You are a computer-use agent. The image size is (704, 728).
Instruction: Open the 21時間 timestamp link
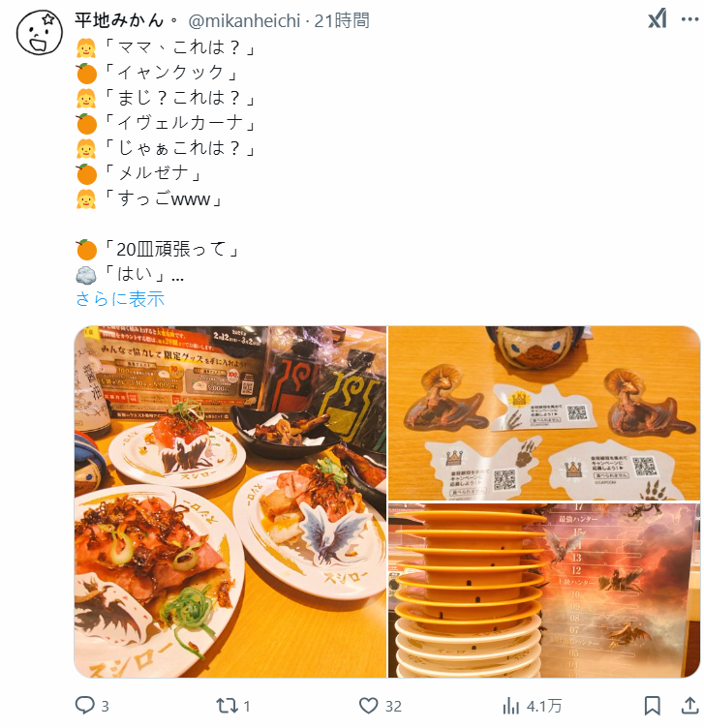coord(342,21)
